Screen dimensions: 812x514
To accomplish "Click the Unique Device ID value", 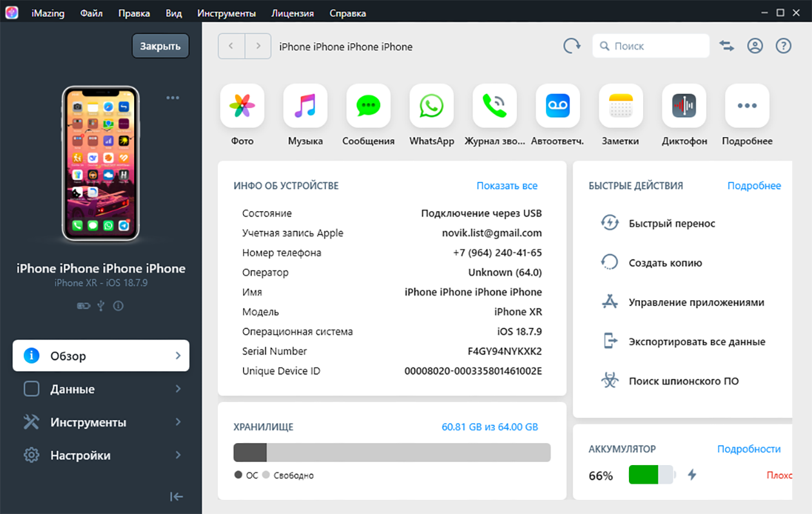I will (473, 371).
